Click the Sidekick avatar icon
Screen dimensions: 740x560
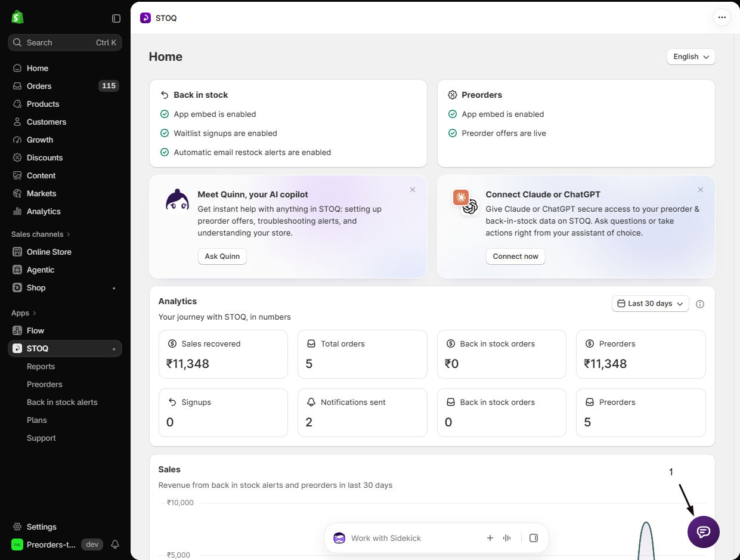tap(339, 538)
